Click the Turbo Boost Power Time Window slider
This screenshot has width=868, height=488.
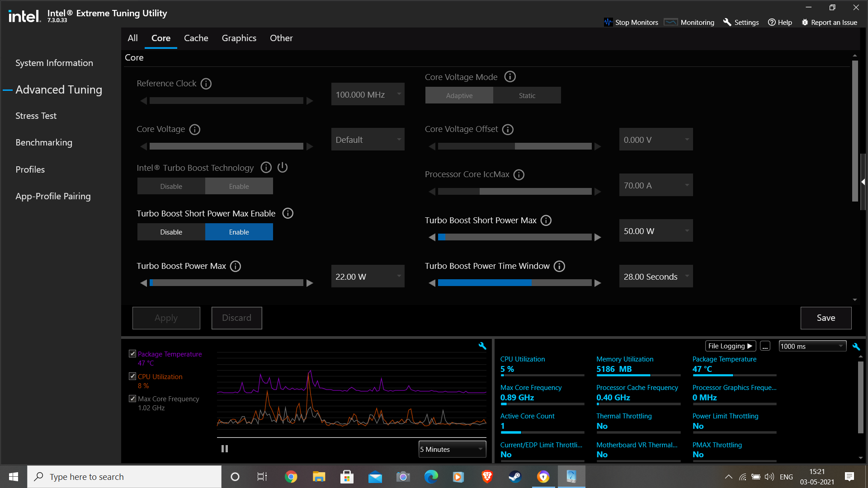click(x=514, y=283)
